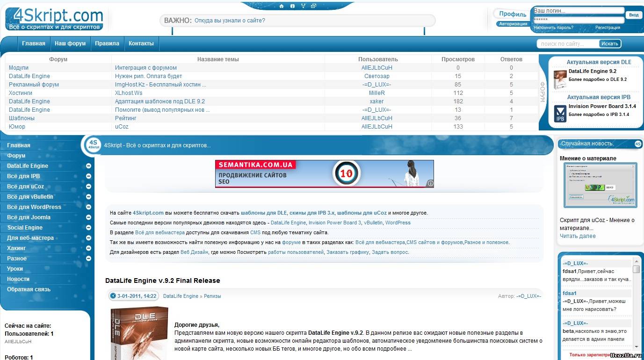Expand the Всё для WordPress section
This screenshot has width=644, height=360.
[88, 207]
